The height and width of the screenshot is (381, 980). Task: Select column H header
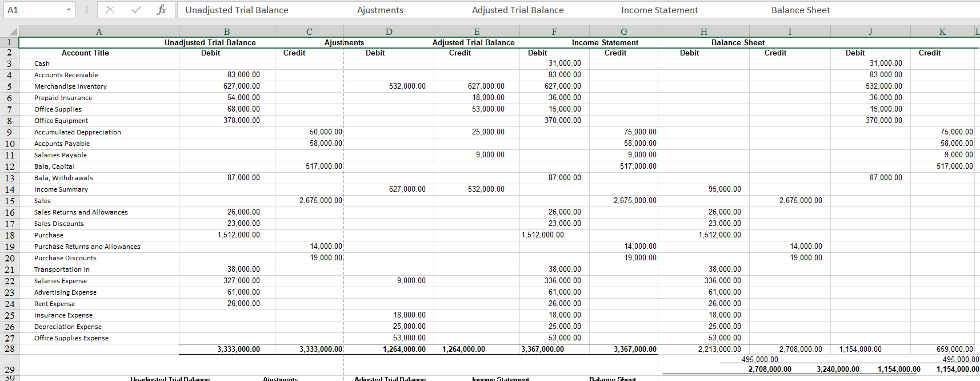(x=703, y=31)
